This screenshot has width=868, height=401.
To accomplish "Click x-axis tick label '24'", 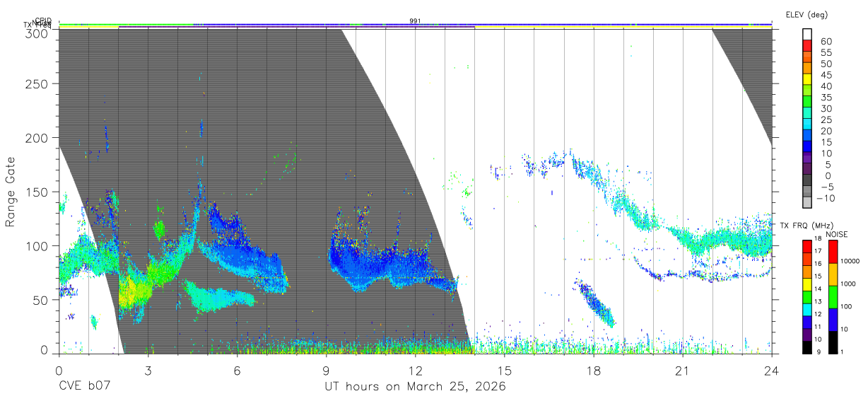I will pos(771,371).
